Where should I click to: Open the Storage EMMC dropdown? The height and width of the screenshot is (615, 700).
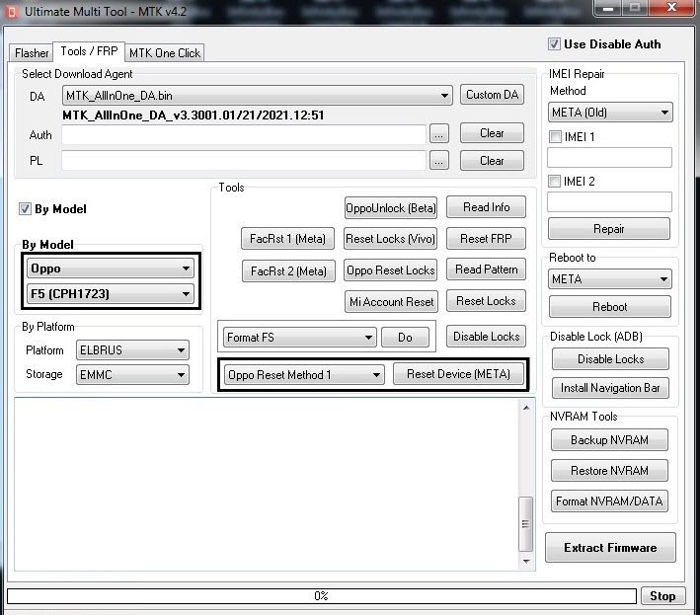point(132,375)
